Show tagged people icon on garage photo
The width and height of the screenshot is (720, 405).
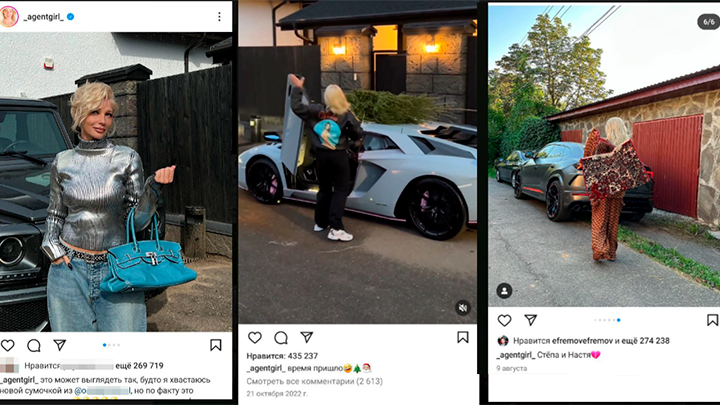point(504,291)
